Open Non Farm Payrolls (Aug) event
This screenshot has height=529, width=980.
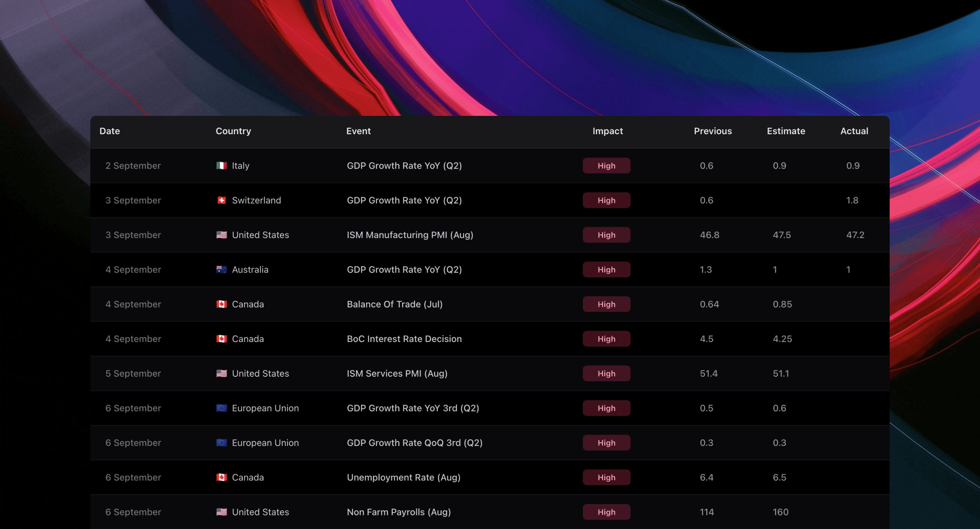pos(398,512)
